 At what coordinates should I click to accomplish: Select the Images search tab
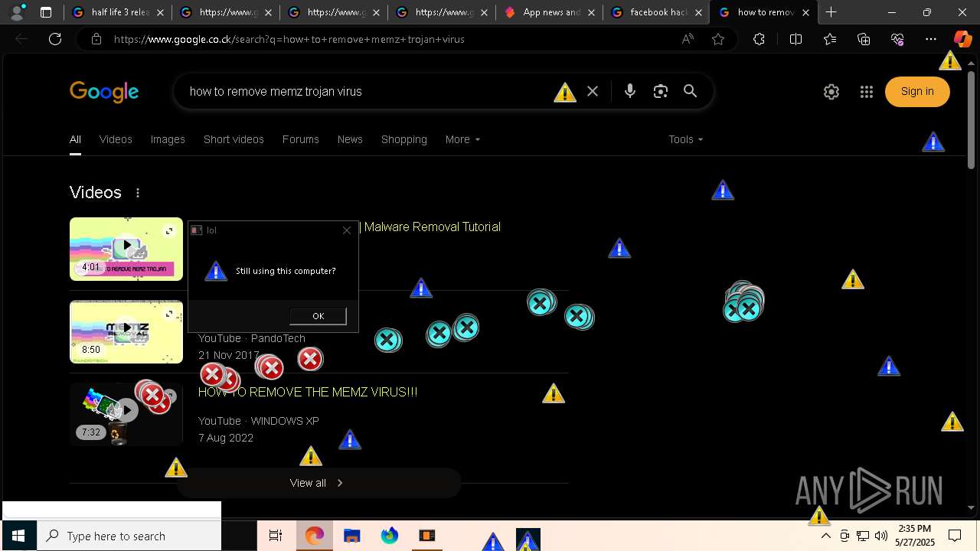[x=168, y=139]
